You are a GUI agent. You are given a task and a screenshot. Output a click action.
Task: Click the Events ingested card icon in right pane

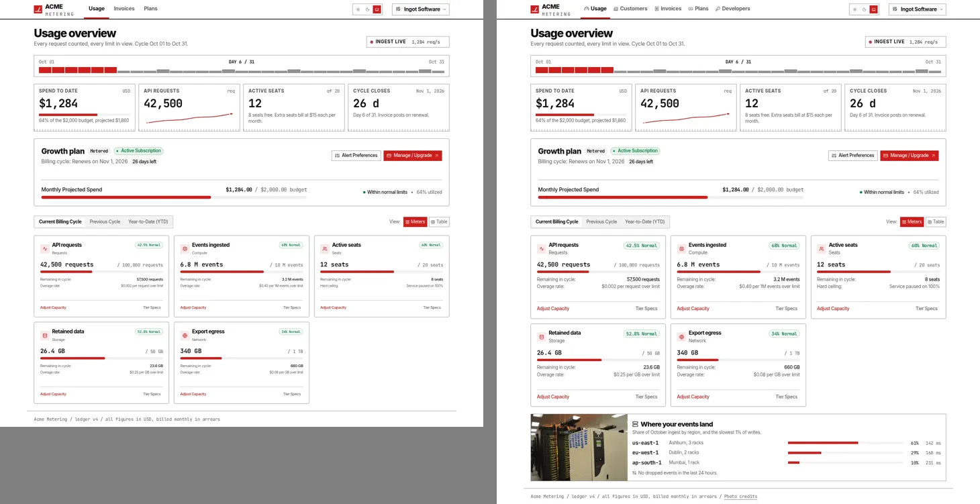click(681, 248)
